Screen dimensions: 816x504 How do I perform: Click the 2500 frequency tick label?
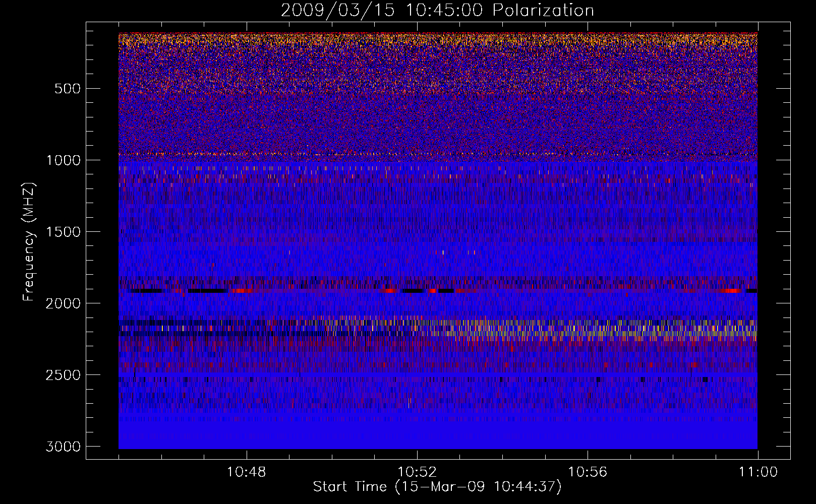pyautogui.click(x=63, y=375)
